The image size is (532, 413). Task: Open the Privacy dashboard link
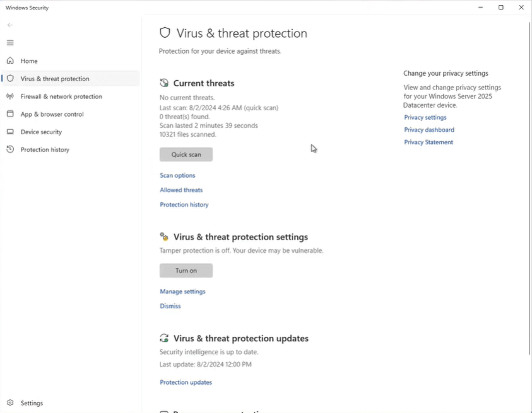coord(429,130)
